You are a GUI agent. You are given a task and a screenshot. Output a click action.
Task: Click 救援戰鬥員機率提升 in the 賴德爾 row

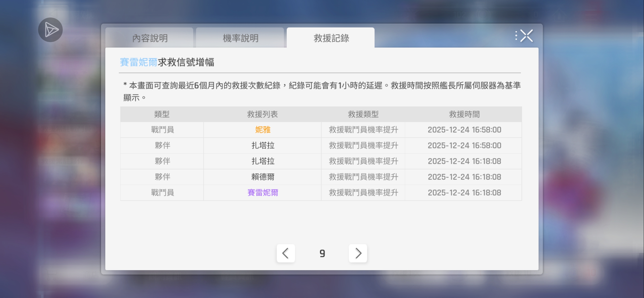(x=363, y=177)
